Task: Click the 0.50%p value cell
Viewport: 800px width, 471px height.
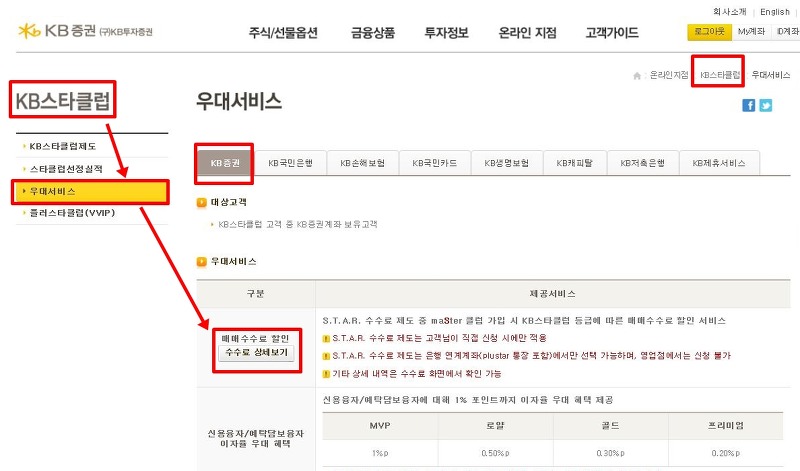Action: pos(495,453)
